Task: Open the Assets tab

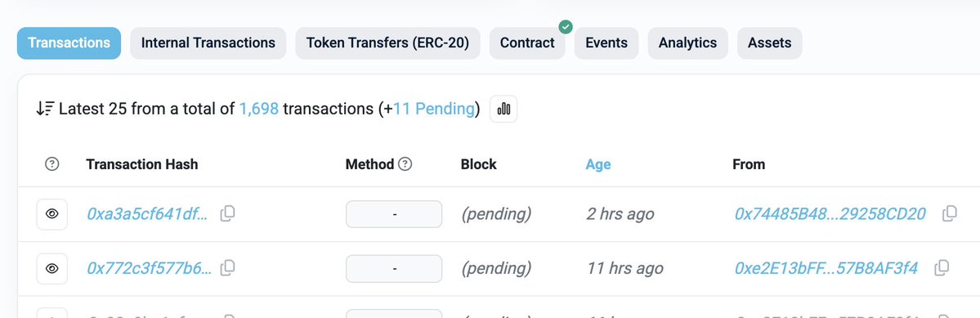Action: point(769,43)
